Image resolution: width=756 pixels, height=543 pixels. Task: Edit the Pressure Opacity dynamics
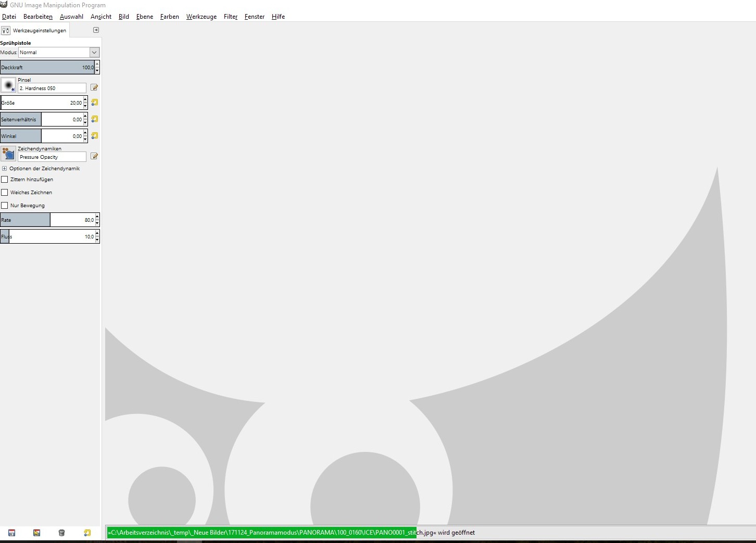pos(94,156)
